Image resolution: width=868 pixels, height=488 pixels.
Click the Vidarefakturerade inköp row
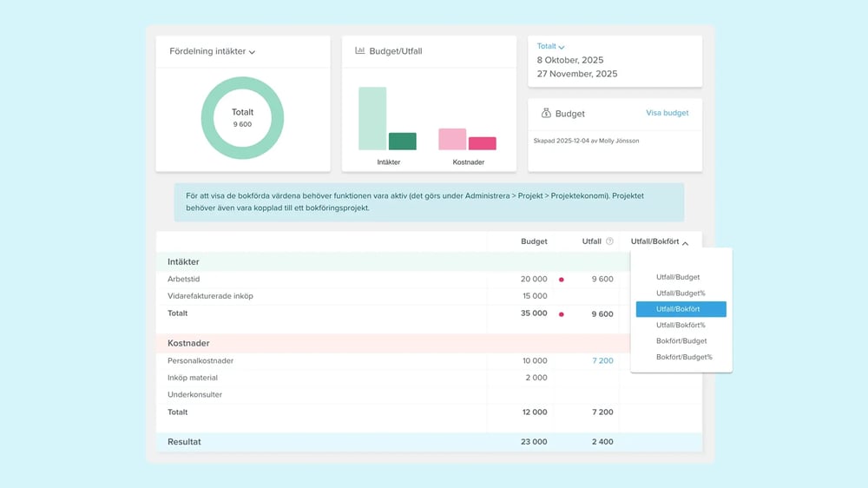210,296
